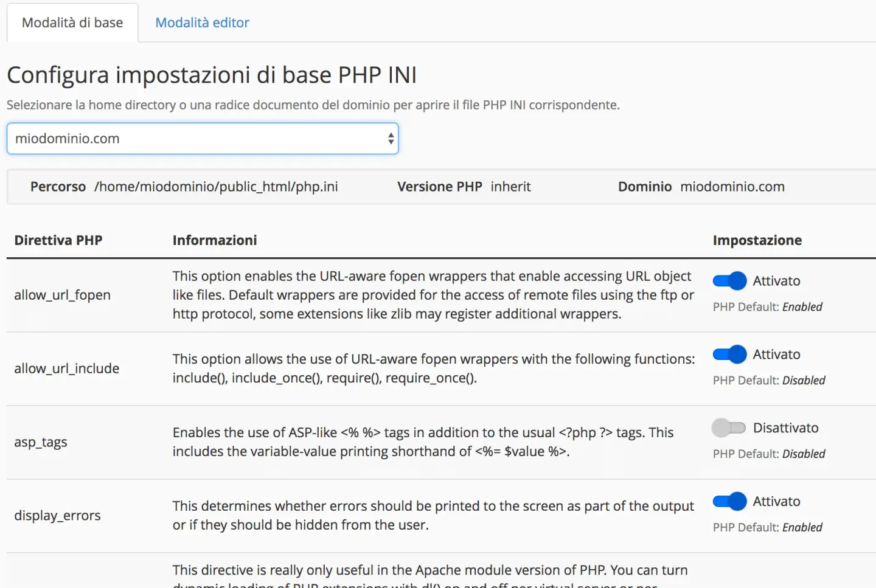Screen dimensions: 876x588
Task: Click the Disattivato label for asp_tags
Action: [786, 428]
